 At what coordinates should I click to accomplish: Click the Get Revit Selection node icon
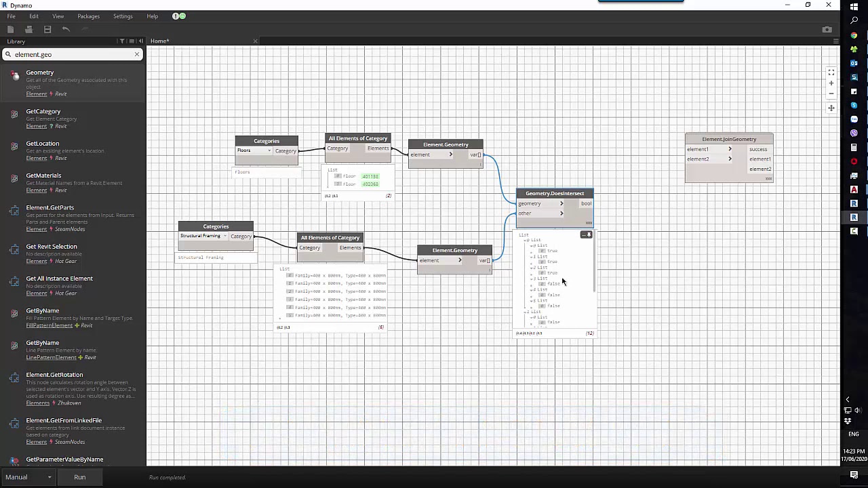coord(14,249)
